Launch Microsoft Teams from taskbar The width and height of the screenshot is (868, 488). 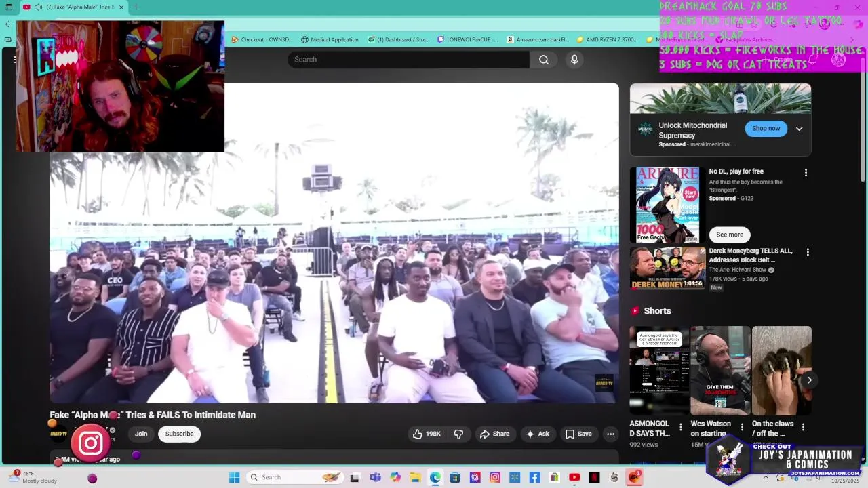click(x=375, y=477)
